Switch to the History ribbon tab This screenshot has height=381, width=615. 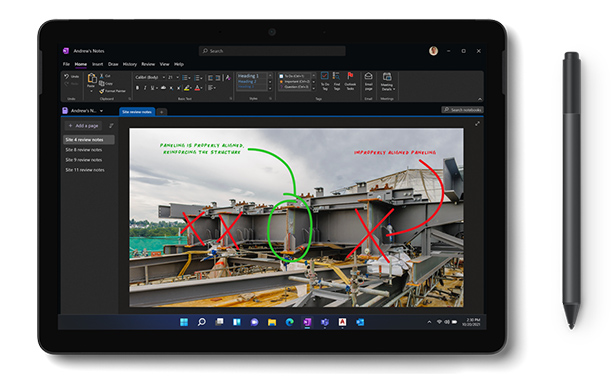tap(129, 64)
